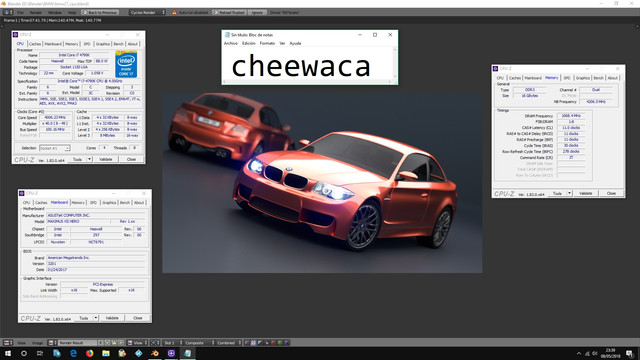
Task: Click the rendered BMW image
Action: (322, 183)
